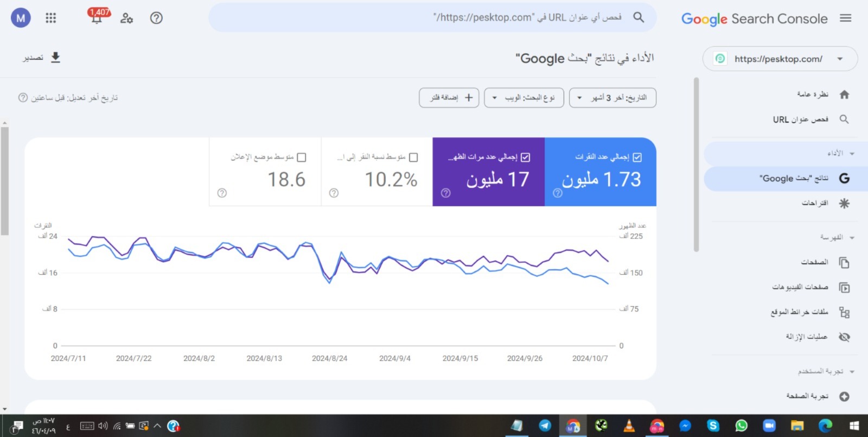Open Skype from the taskbar
Viewport: 868px width, 437px height.
coord(713,426)
